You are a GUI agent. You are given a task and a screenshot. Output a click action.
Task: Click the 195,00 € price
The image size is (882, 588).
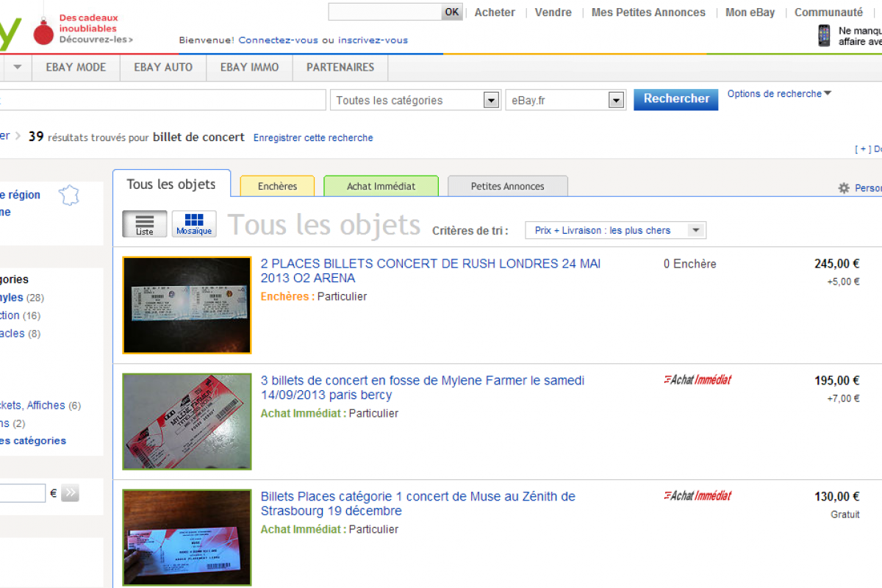[836, 381]
